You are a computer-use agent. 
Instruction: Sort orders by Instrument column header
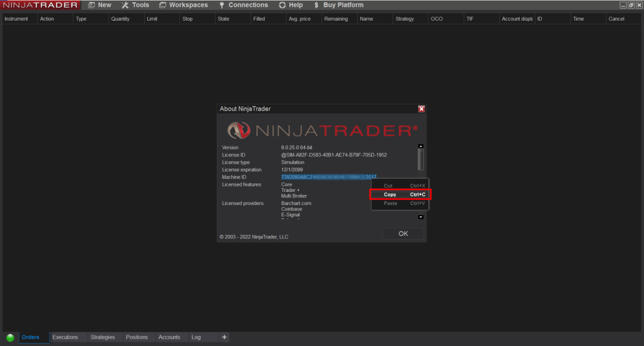click(x=16, y=19)
